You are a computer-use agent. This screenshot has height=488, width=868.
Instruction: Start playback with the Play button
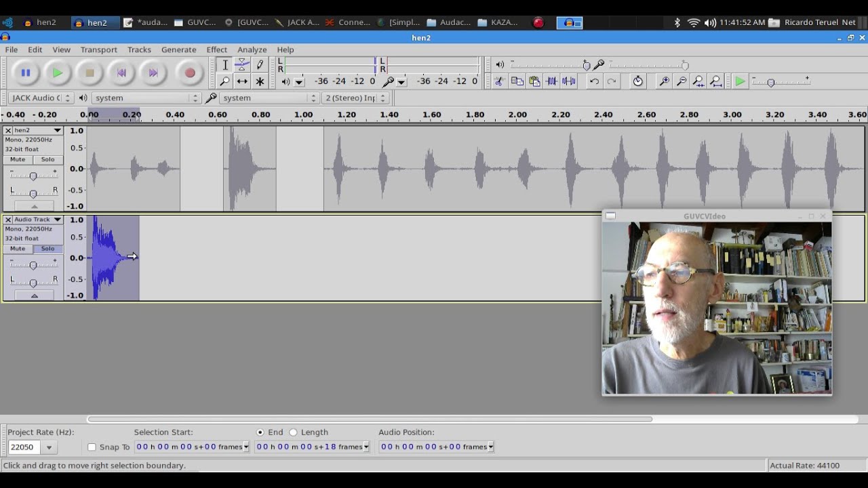(58, 73)
